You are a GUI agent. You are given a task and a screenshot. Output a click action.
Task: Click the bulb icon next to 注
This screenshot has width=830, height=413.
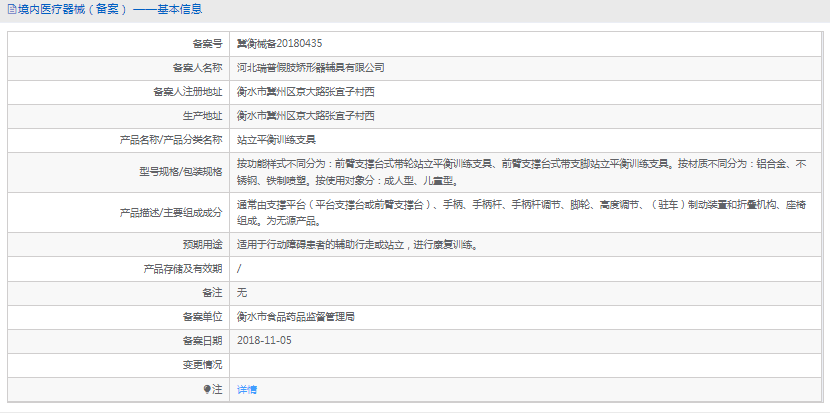point(208,390)
